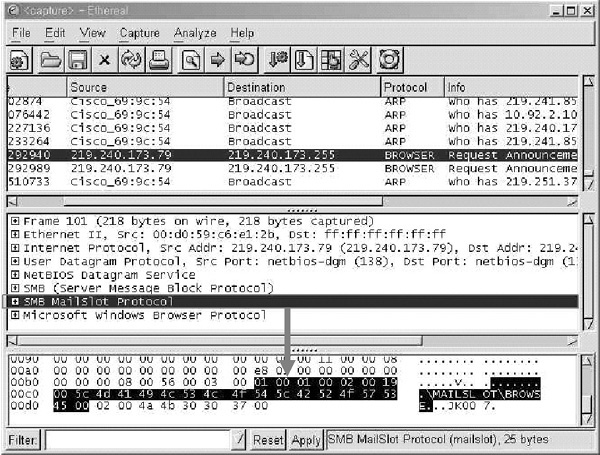Viewport: 600px width, 455px height.
Task: Click hex offset line 00b0
Action: click(24, 382)
